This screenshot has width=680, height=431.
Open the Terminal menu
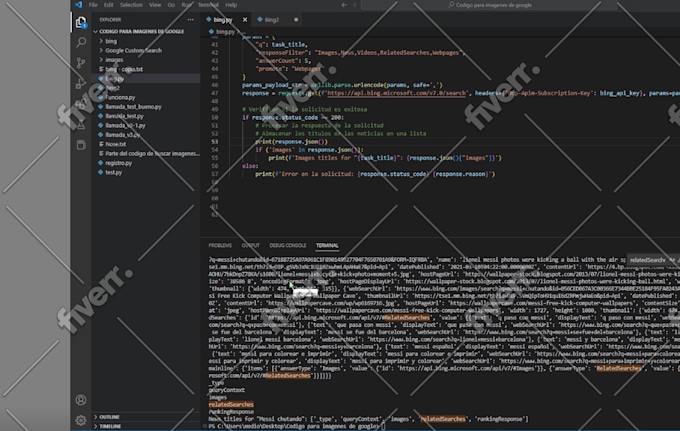[x=208, y=5]
